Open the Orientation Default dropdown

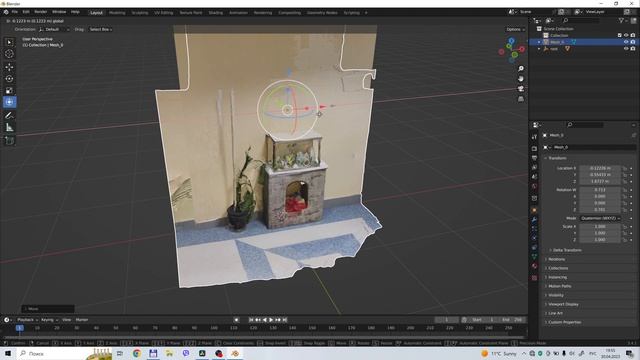point(54,29)
